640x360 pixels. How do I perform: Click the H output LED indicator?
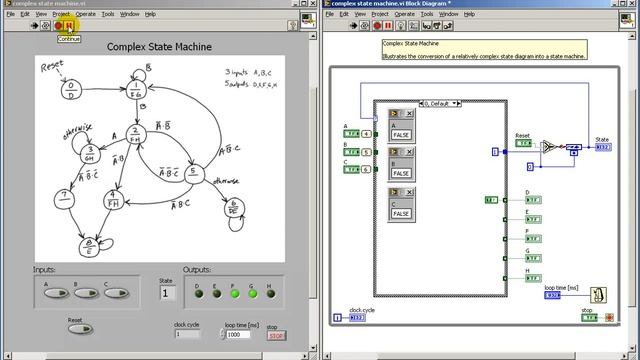pyautogui.click(x=271, y=293)
